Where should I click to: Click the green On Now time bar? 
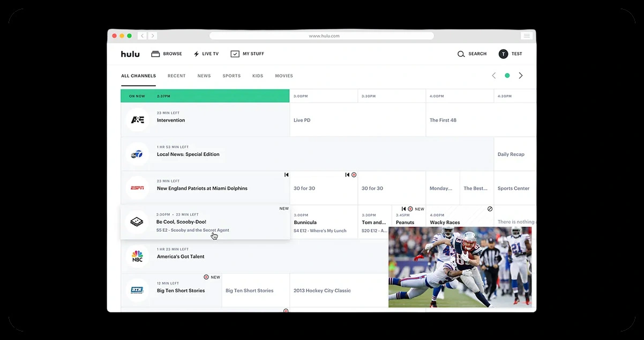click(x=205, y=96)
